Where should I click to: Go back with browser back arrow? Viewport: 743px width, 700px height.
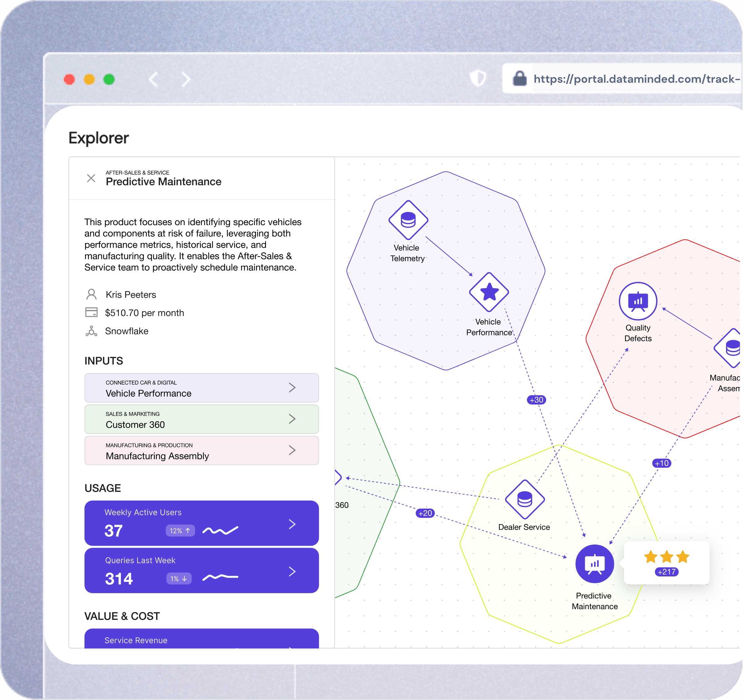click(154, 79)
